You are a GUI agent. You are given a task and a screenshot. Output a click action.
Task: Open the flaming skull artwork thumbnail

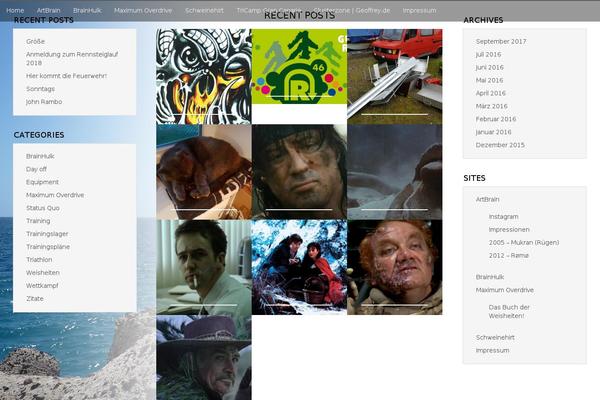(x=204, y=77)
